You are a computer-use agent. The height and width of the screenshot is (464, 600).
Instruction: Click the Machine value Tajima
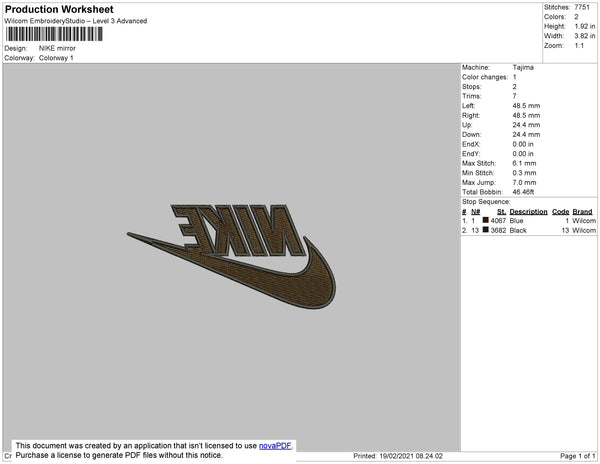click(x=523, y=67)
